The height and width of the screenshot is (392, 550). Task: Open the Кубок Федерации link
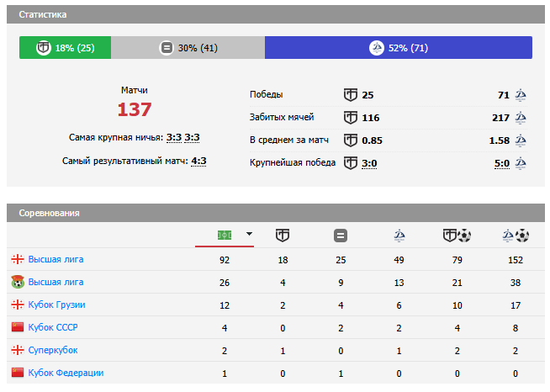coord(66,373)
